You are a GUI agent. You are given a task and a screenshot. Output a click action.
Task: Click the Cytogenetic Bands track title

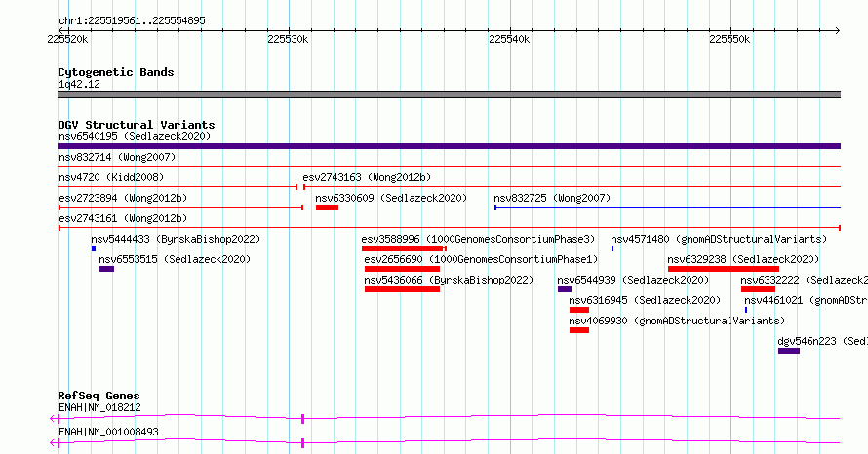116,72
